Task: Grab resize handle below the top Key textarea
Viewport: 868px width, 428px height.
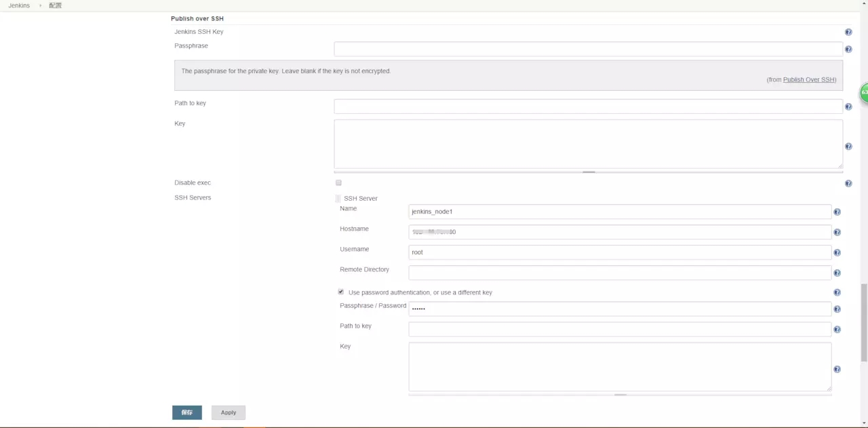Action: pyautogui.click(x=589, y=172)
